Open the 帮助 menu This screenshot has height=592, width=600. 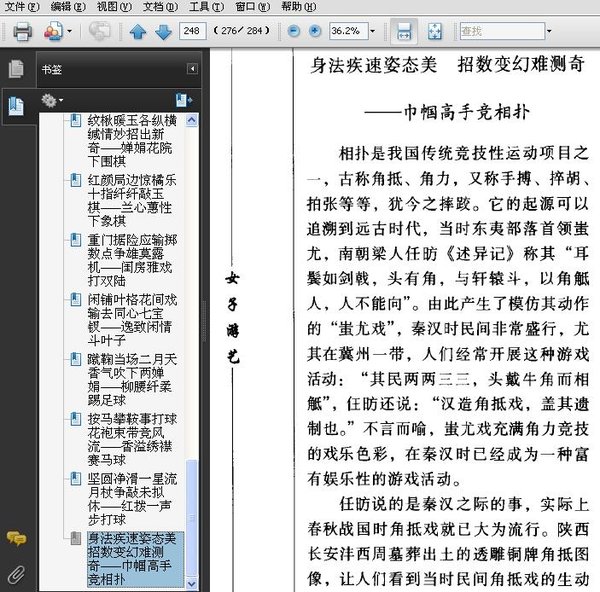(298, 7)
